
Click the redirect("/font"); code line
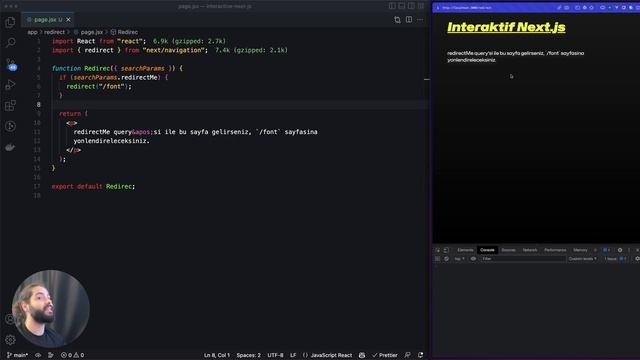(99, 86)
